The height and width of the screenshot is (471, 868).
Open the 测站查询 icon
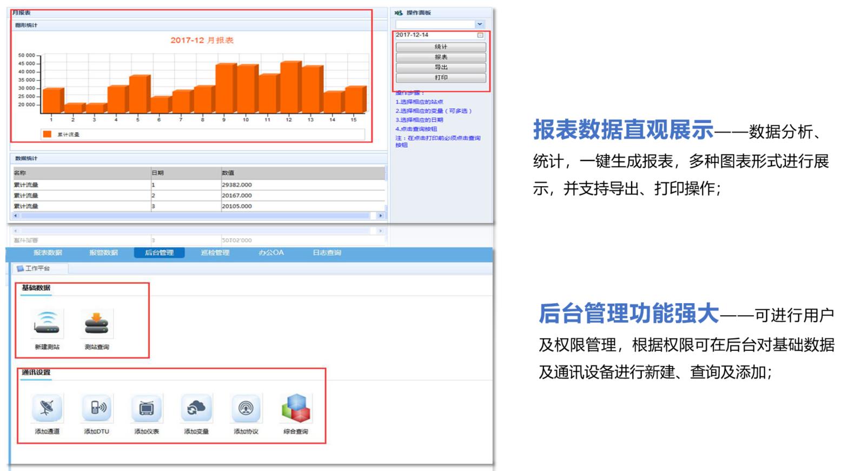(x=97, y=323)
